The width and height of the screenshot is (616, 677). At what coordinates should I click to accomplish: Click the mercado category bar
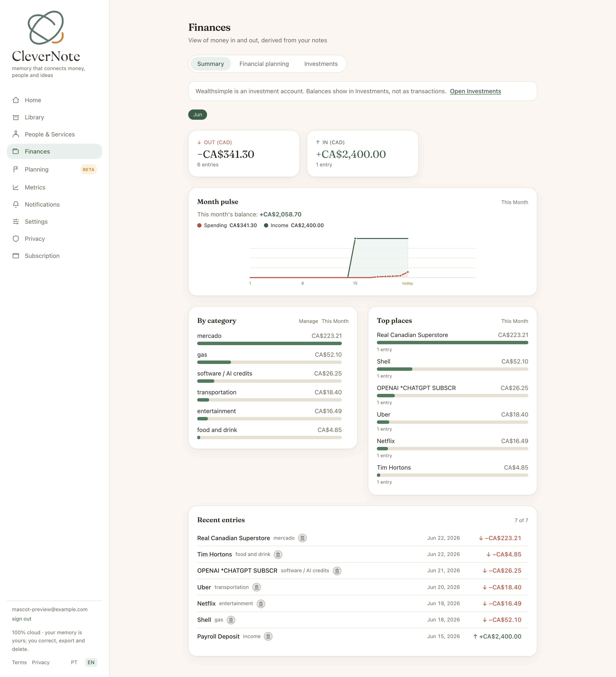pyautogui.click(x=269, y=344)
